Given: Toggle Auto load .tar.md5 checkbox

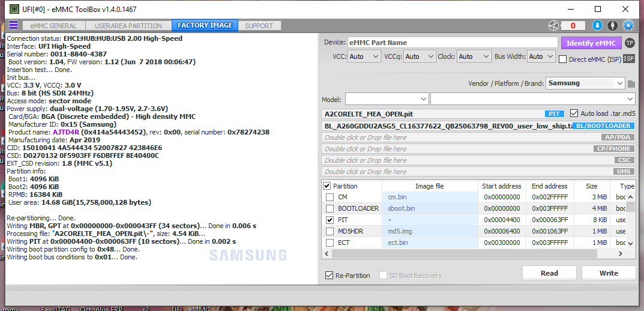Looking at the screenshot, I should (574, 113).
